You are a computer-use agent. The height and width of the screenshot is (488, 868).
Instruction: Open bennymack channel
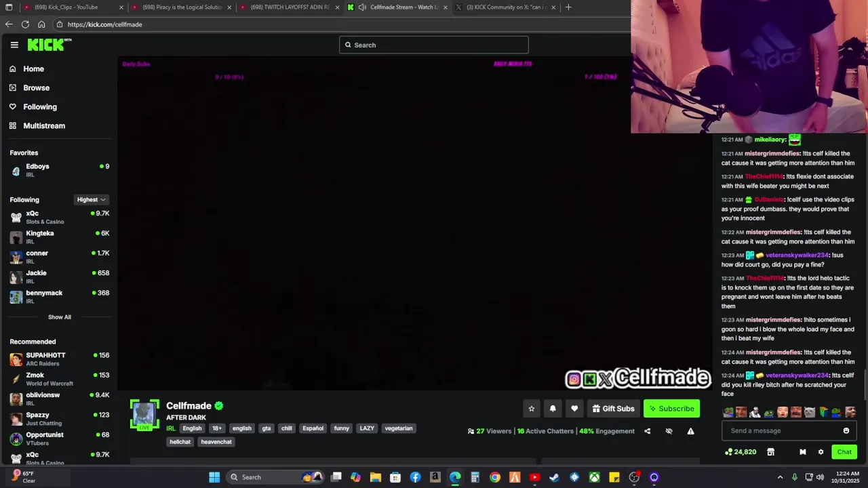[x=59, y=296]
